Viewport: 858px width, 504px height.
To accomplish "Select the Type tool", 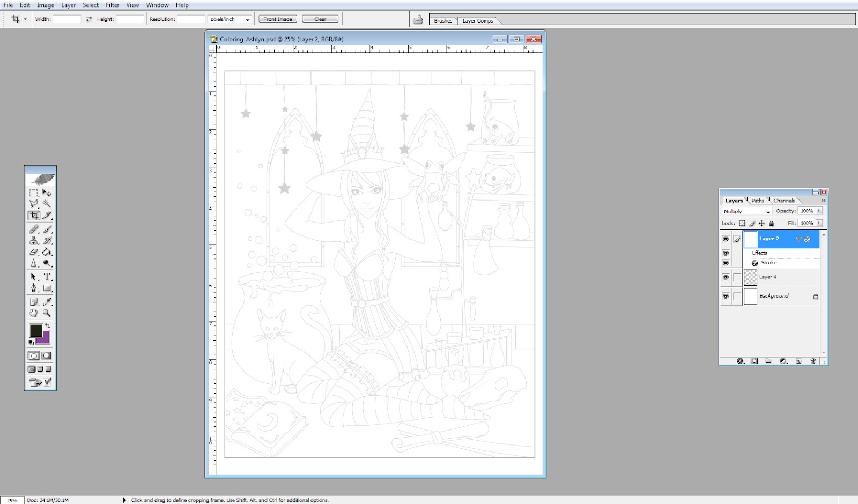I will click(46, 277).
